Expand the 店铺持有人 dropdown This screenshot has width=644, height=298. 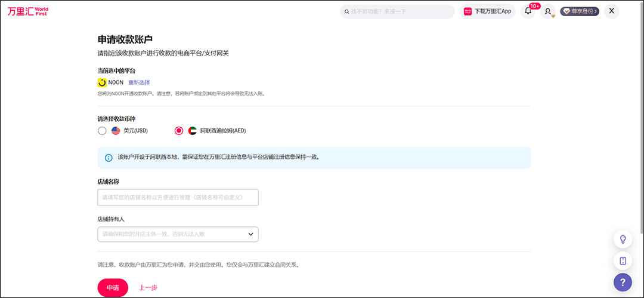pyautogui.click(x=178, y=234)
